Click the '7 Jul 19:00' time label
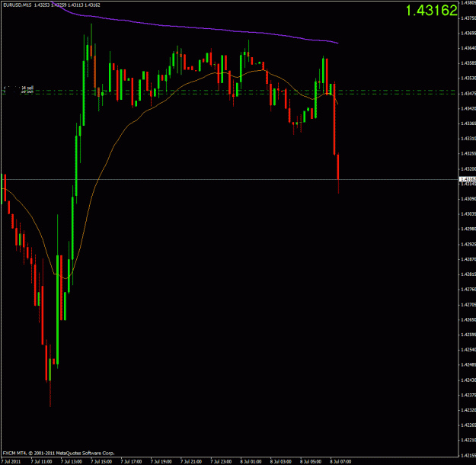Screen dimensions: 476x465 (161, 462)
